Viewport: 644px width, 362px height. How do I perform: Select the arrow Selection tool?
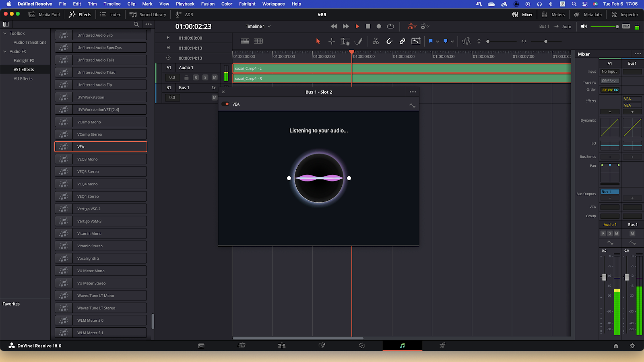(318, 41)
